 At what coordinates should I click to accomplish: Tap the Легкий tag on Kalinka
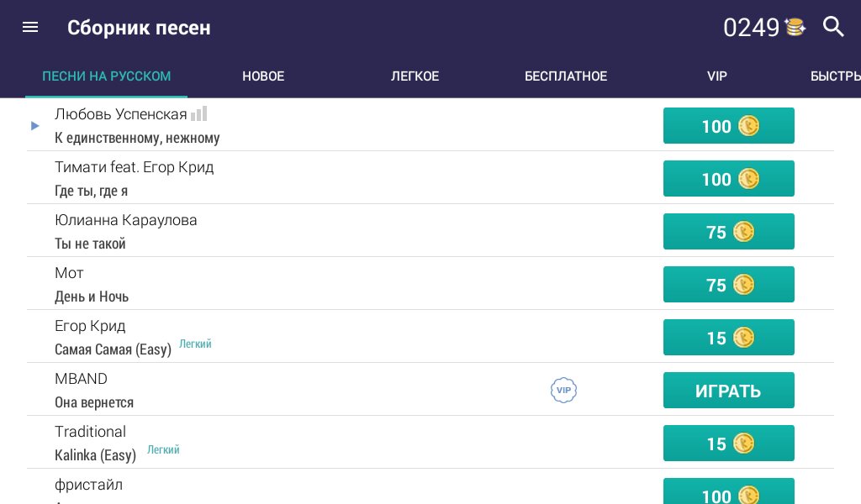tap(163, 450)
